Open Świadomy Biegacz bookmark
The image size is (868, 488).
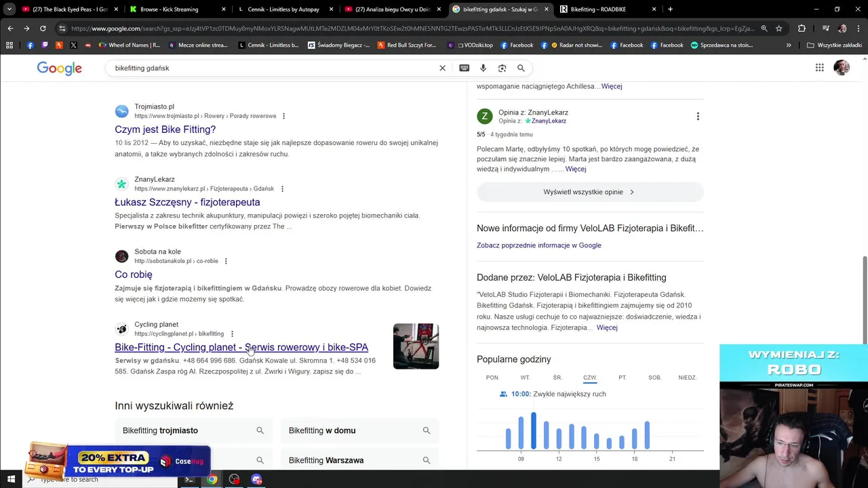tap(338, 45)
